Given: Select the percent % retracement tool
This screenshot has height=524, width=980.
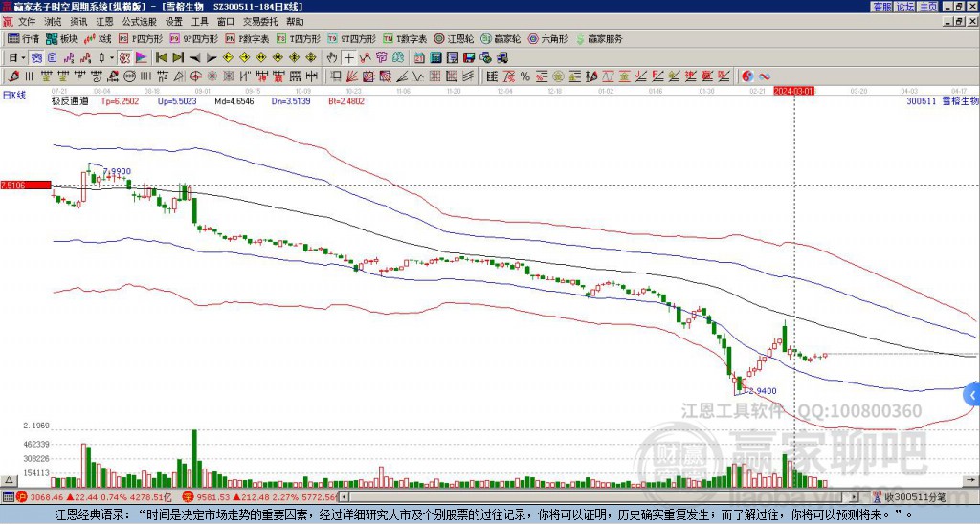Looking at the screenshot, I should point(525,76).
